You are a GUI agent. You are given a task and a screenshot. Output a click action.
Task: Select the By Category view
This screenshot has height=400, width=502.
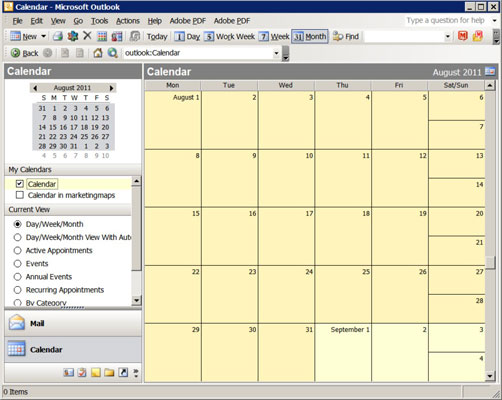click(x=17, y=303)
